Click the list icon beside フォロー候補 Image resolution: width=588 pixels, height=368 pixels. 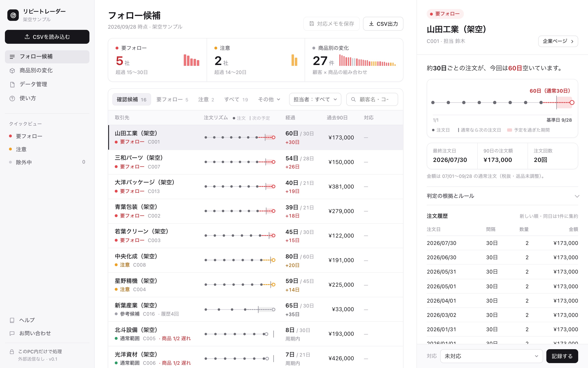12,57
